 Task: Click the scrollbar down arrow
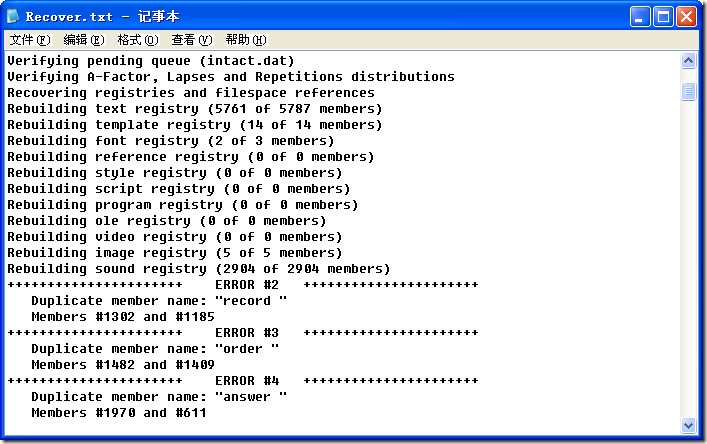[x=688, y=425]
